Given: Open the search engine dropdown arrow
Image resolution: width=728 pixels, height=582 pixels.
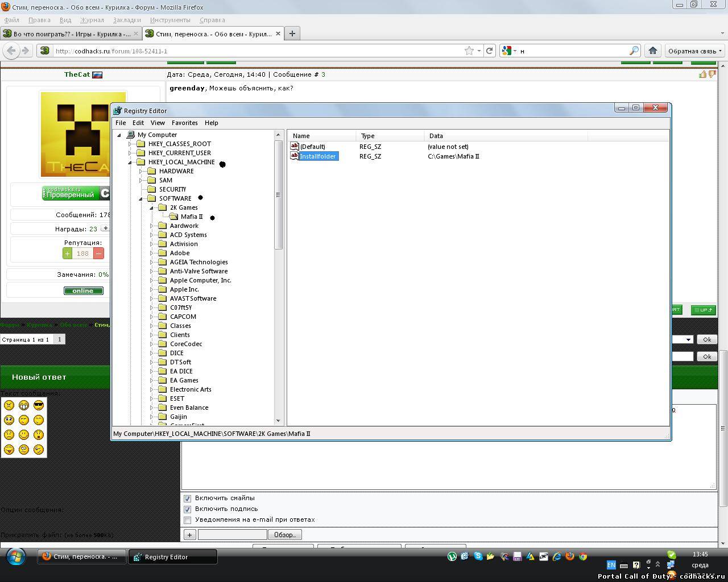Looking at the screenshot, I should (515, 51).
